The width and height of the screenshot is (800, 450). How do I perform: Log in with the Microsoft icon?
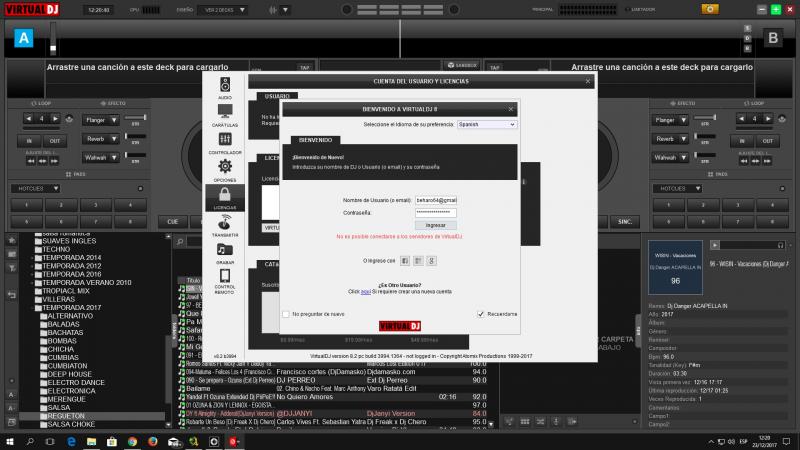coord(418,261)
